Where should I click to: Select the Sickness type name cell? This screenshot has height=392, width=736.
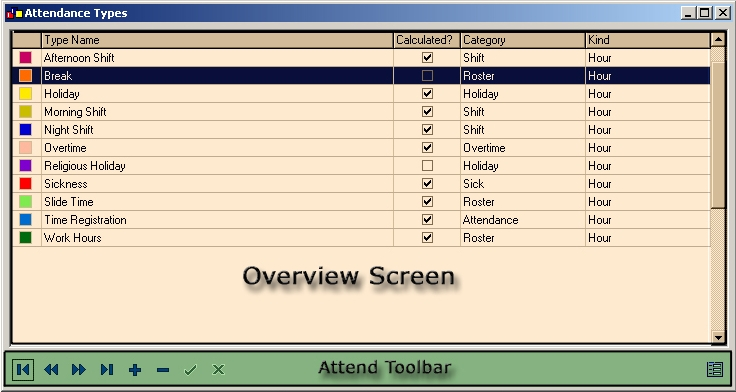point(217,184)
